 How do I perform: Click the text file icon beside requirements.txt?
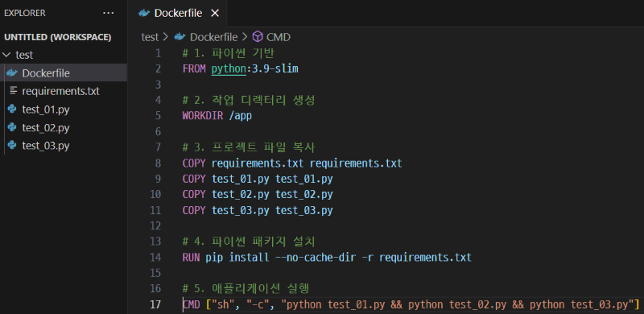click(x=13, y=91)
